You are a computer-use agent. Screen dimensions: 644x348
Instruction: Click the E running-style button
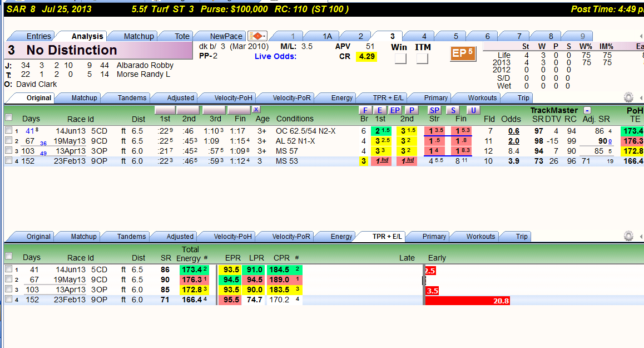pos(380,110)
